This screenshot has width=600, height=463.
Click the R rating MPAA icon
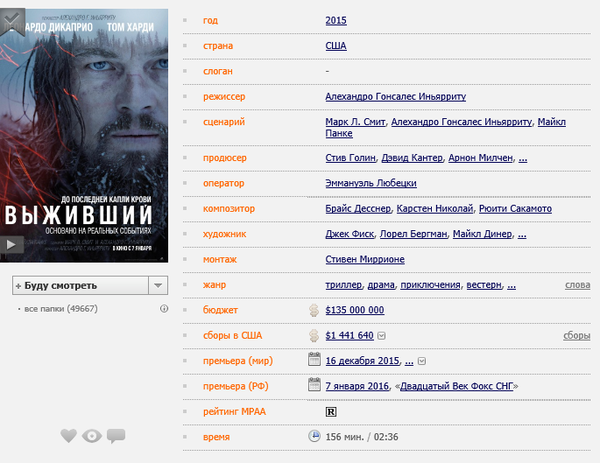(332, 411)
